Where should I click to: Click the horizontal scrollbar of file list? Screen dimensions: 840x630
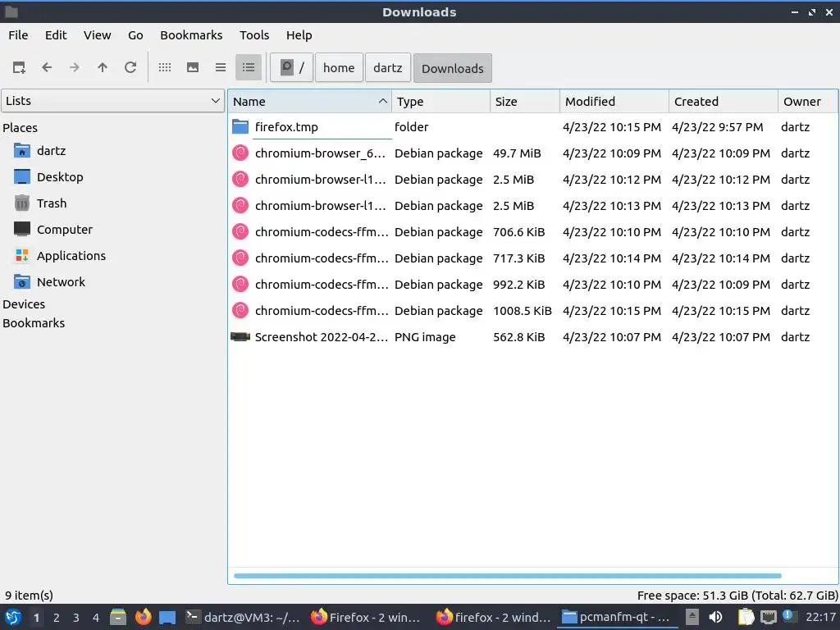tap(507, 576)
